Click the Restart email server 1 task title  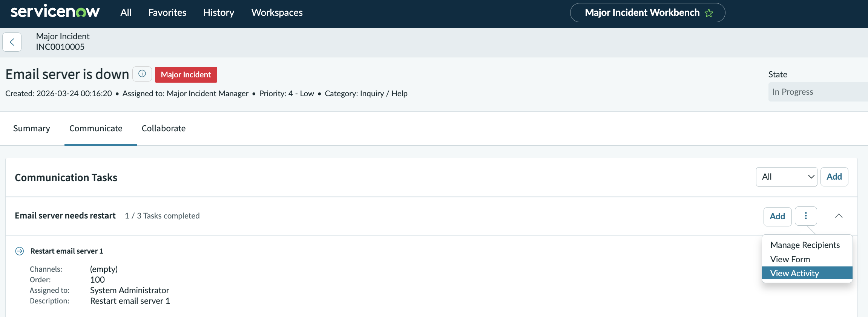tap(67, 251)
